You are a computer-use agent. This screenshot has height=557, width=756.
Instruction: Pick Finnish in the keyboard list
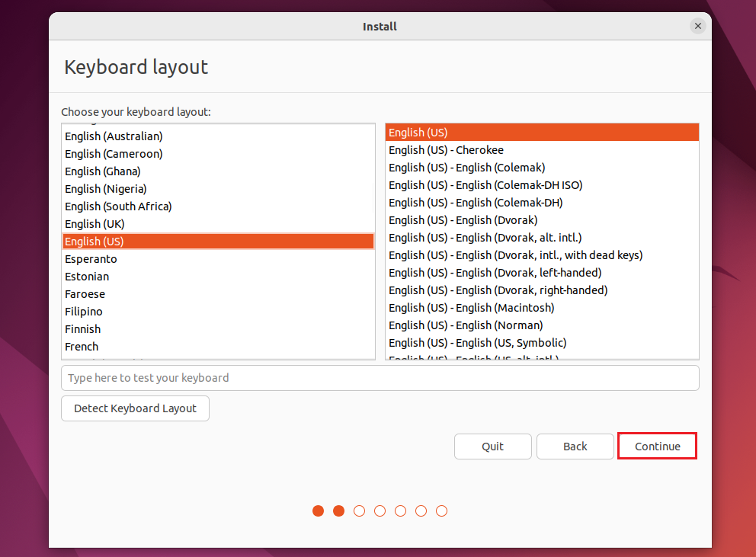[x=82, y=328]
